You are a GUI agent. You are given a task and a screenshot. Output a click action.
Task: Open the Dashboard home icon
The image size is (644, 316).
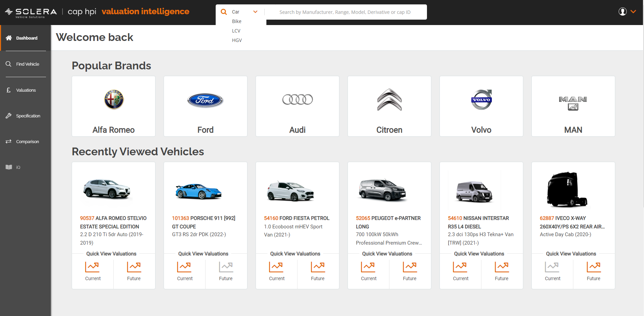click(x=9, y=38)
